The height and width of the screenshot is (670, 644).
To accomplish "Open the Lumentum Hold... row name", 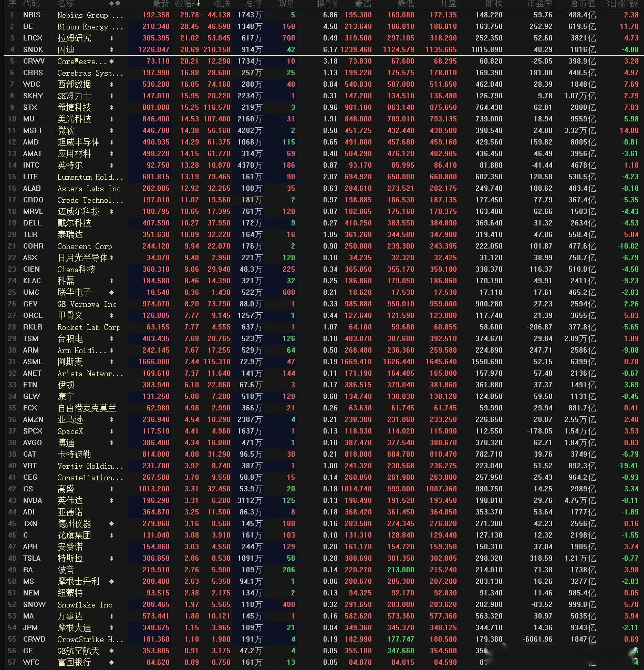I will click(x=90, y=177).
